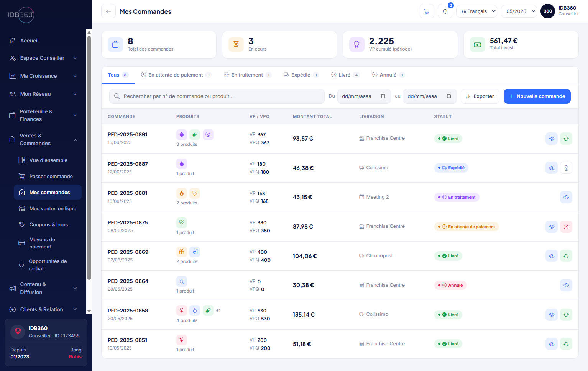This screenshot has height=371, width=588.
Task: Go to Accueil in sidebar
Action: pyautogui.click(x=43, y=41)
